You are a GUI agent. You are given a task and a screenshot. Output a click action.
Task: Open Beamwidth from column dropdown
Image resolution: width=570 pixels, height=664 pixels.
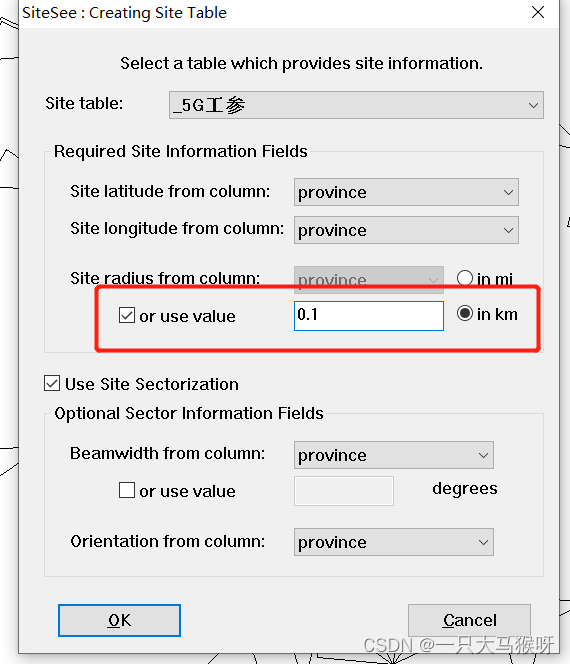(x=394, y=455)
